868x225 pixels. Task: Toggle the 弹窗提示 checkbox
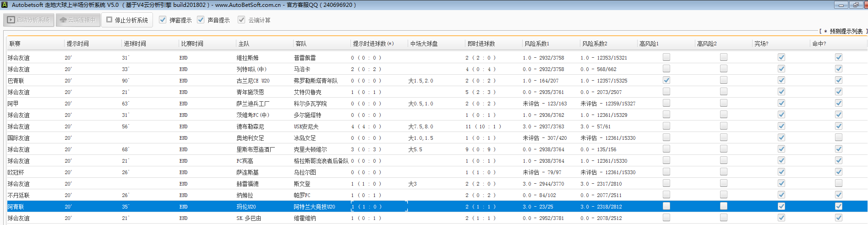coord(163,20)
